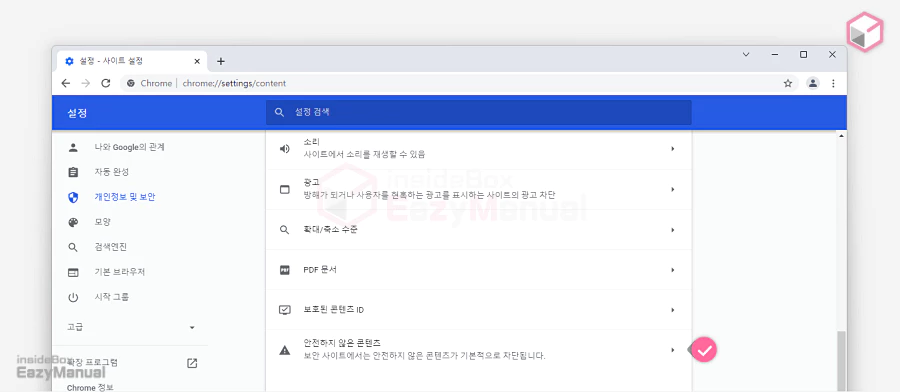
Task: Click the window icon in the 광고 row
Action: point(285,189)
